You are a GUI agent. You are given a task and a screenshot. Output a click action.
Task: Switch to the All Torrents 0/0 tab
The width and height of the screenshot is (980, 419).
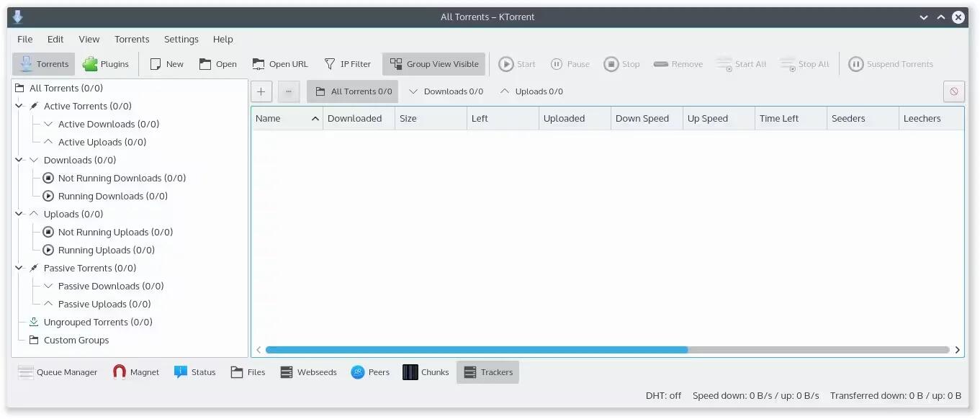coord(353,91)
